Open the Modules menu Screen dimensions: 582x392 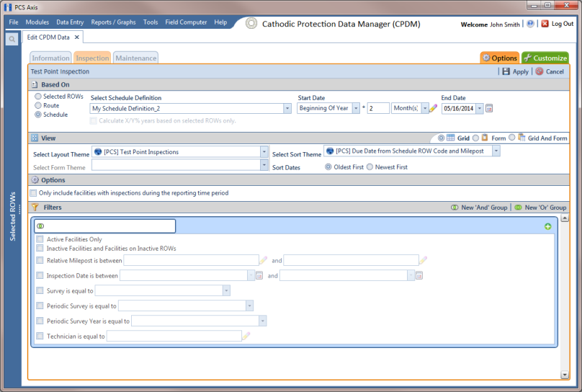(37, 22)
